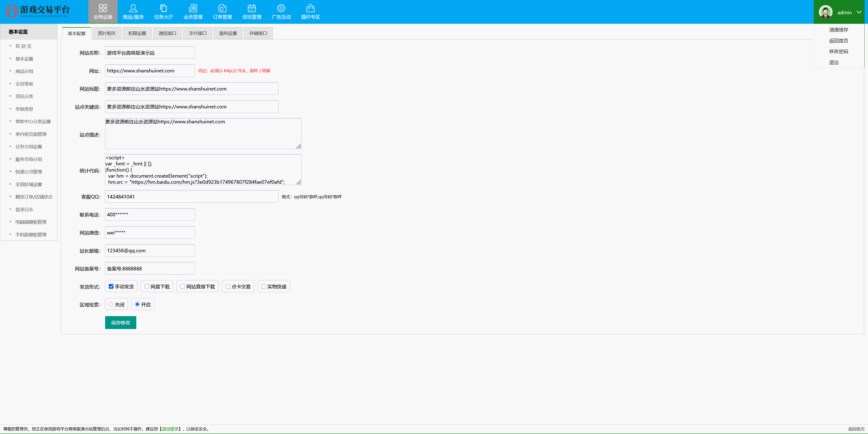Collapse the admin dropdown chevron

click(859, 12)
